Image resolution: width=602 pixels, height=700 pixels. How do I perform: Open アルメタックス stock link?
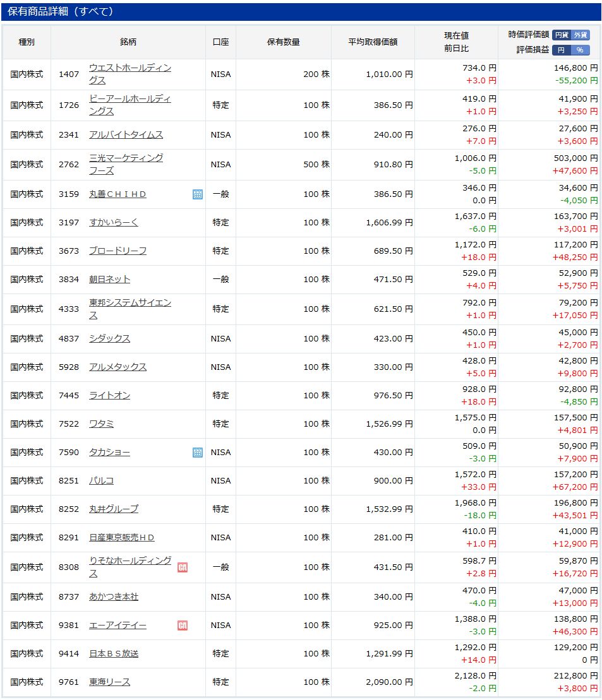(x=117, y=367)
